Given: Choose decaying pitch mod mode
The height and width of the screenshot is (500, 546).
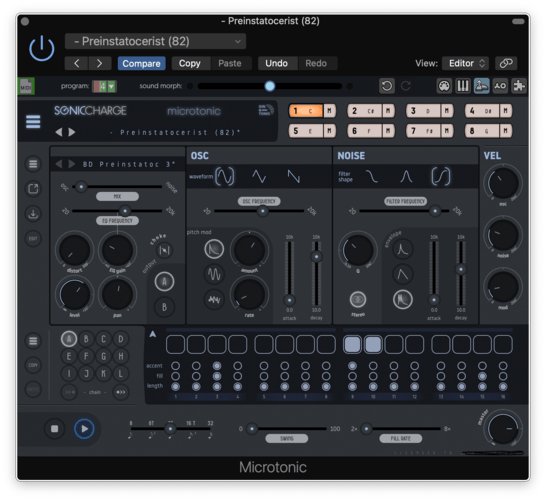Looking at the screenshot, I should (214, 249).
